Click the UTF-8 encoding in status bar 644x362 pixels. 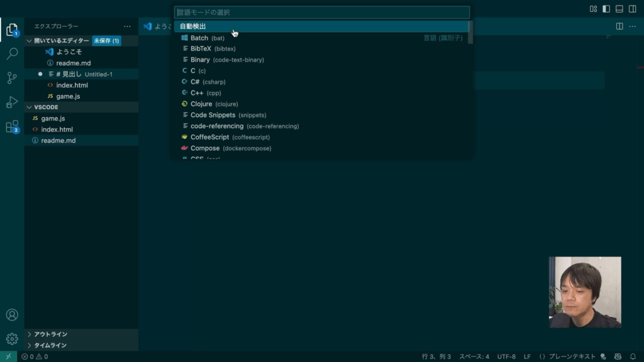point(506,356)
